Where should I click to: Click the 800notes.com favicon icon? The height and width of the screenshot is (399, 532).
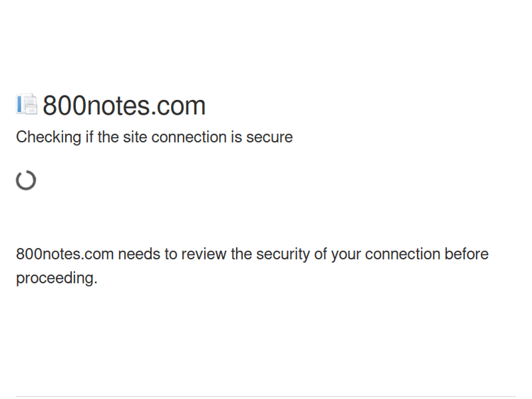[26, 105]
